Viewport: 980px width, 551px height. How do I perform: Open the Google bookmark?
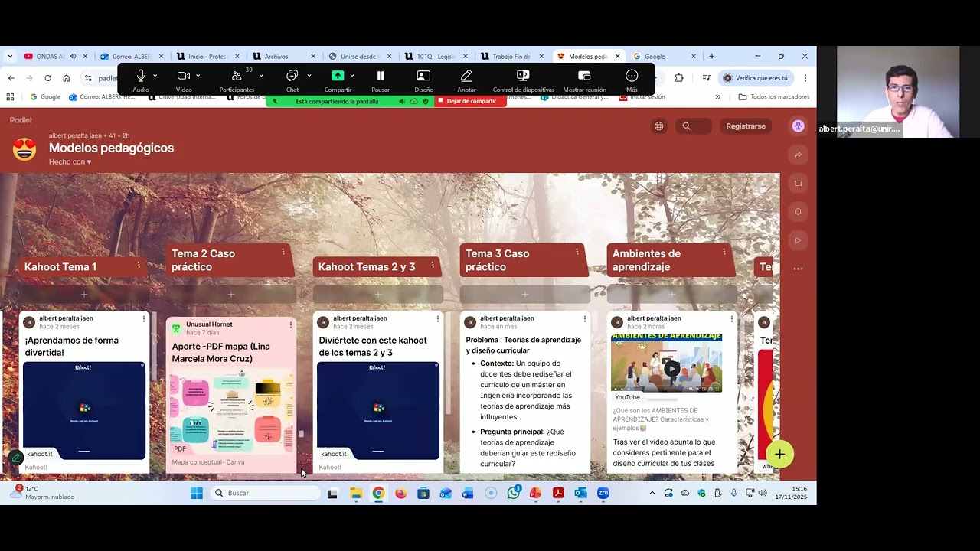tap(45, 97)
